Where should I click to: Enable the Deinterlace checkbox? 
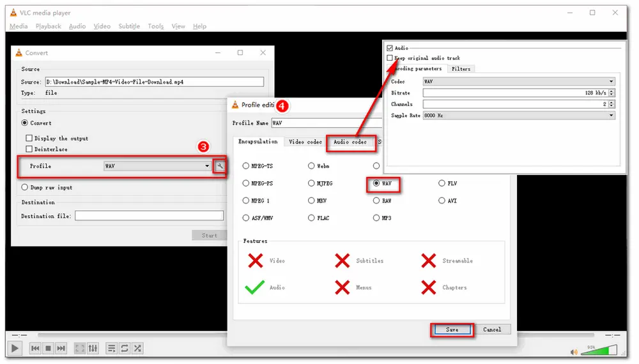point(29,149)
